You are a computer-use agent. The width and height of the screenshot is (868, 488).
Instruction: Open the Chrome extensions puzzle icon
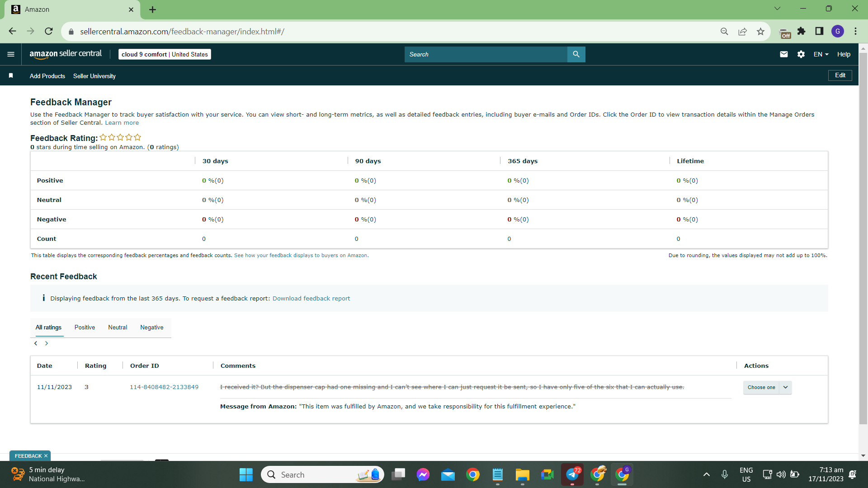[802, 31]
